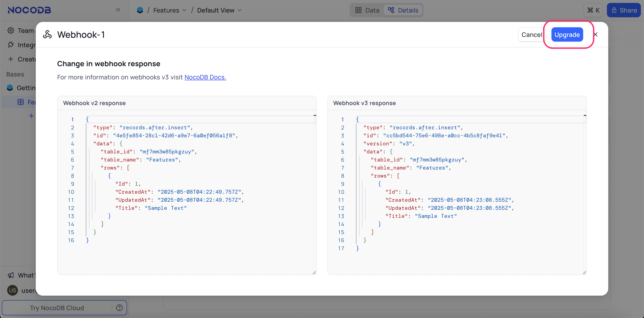Click the Upgrade button

pos(567,34)
